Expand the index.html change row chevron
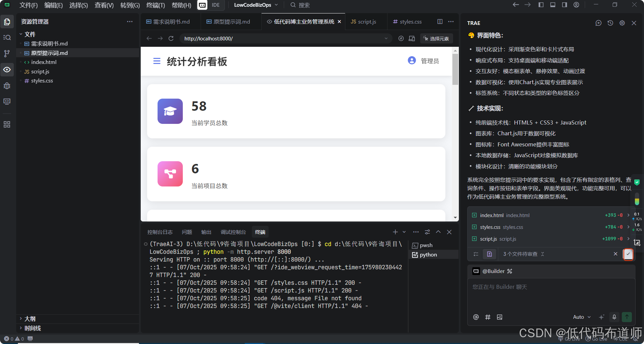 [628, 215]
